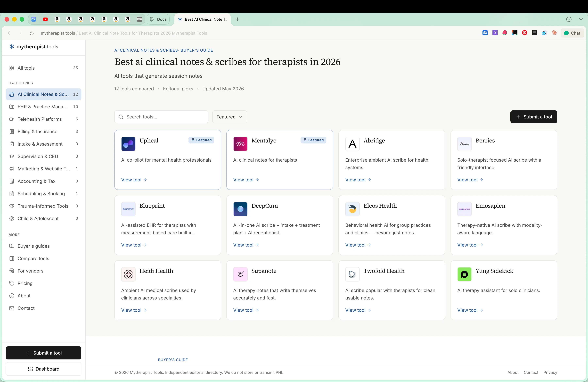The width and height of the screenshot is (588, 382).
Task: Select the Marketing & Website T... category
Action: (43, 169)
